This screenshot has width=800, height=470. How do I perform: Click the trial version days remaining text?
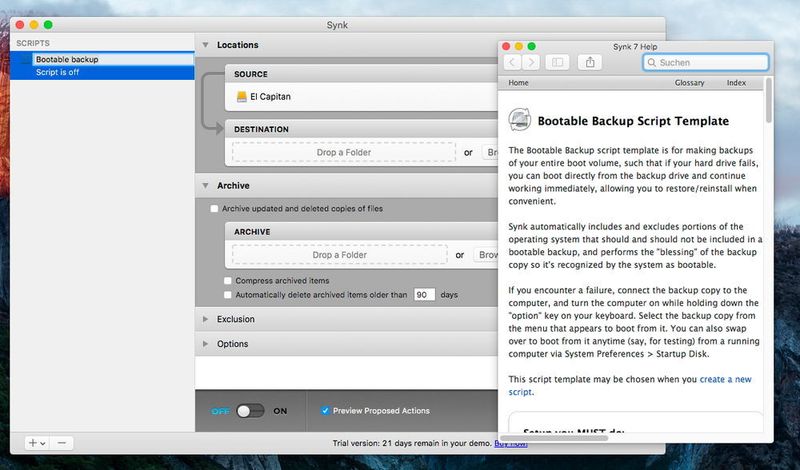[412, 443]
